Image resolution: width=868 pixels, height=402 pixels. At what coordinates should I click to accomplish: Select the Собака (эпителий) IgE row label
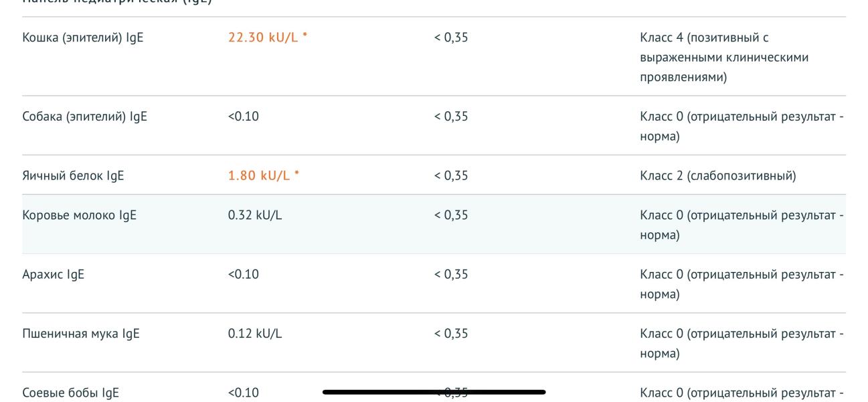click(x=85, y=117)
